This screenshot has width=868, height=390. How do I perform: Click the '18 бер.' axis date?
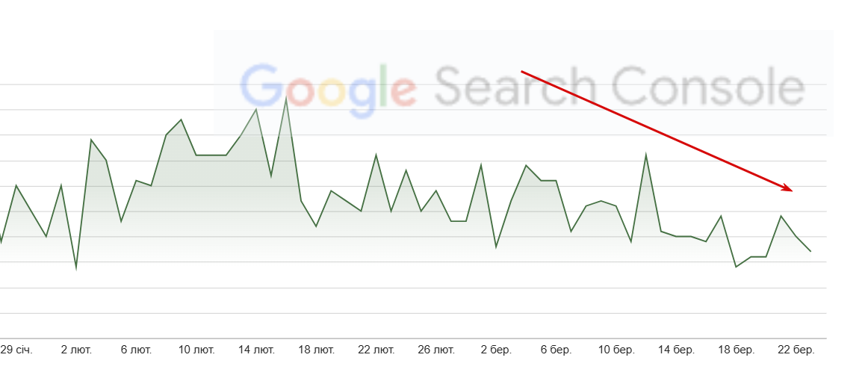click(x=736, y=350)
